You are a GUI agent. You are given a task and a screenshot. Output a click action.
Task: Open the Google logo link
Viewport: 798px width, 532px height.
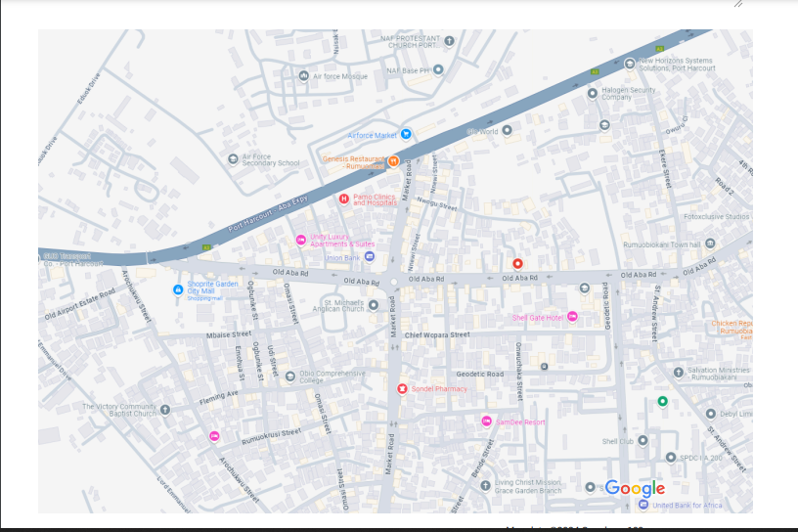pyautogui.click(x=635, y=488)
